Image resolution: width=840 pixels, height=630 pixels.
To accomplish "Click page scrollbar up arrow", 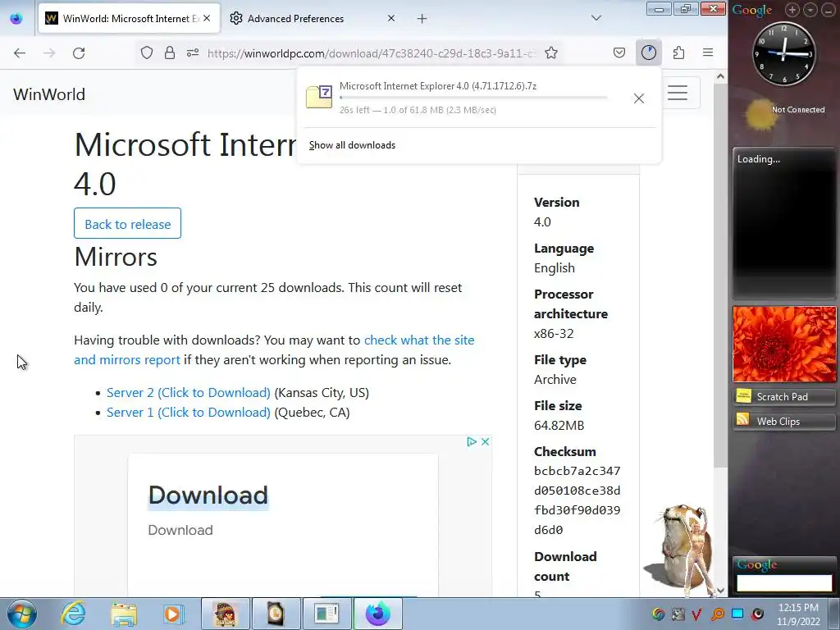I will pyautogui.click(x=720, y=76).
